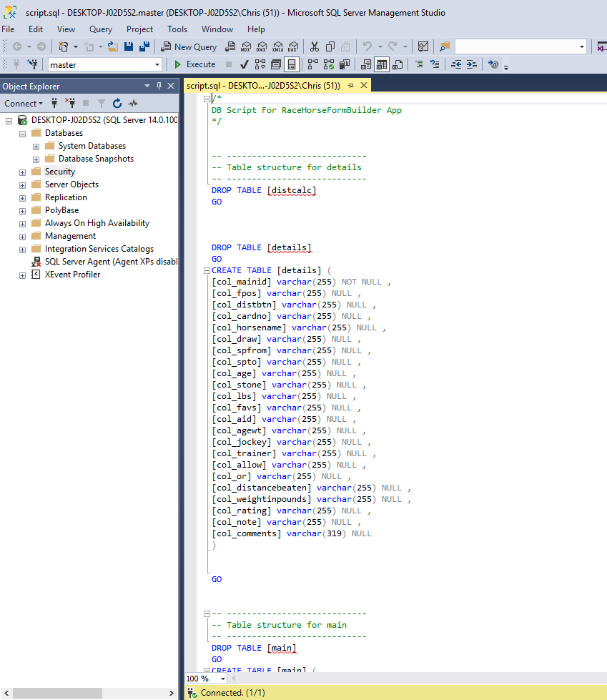
Task: Open the master database dropdown
Action: (x=157, y=64)
